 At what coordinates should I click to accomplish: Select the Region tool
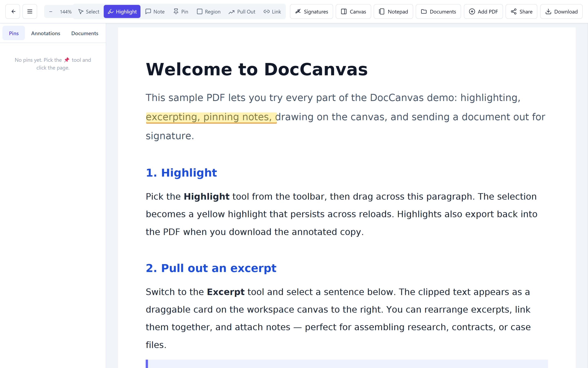(x=208, y=11)
